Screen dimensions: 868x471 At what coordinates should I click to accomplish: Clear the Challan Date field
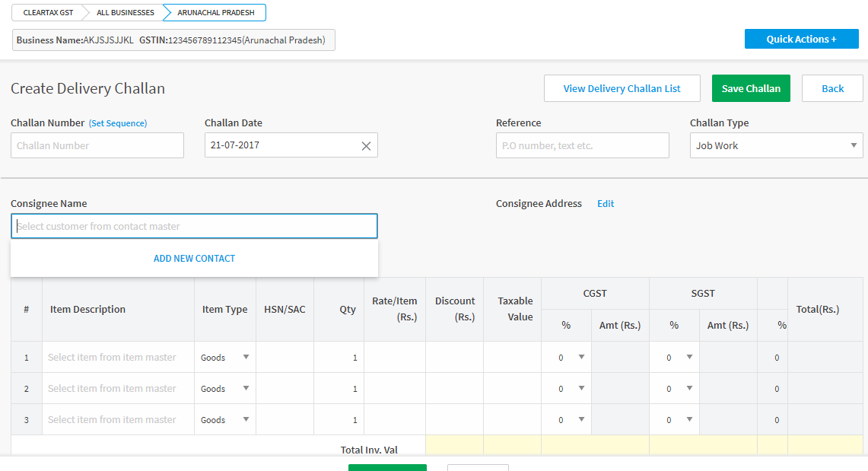coord(366,145)
